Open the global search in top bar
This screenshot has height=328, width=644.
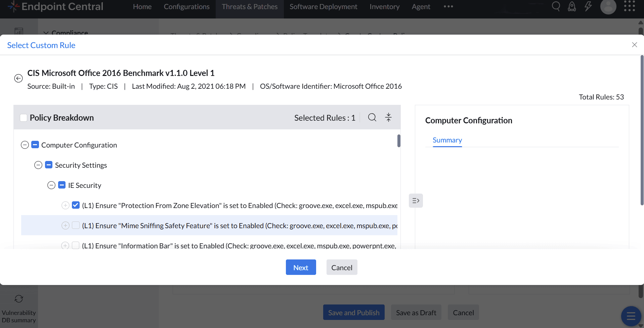[x=556, y=6]
